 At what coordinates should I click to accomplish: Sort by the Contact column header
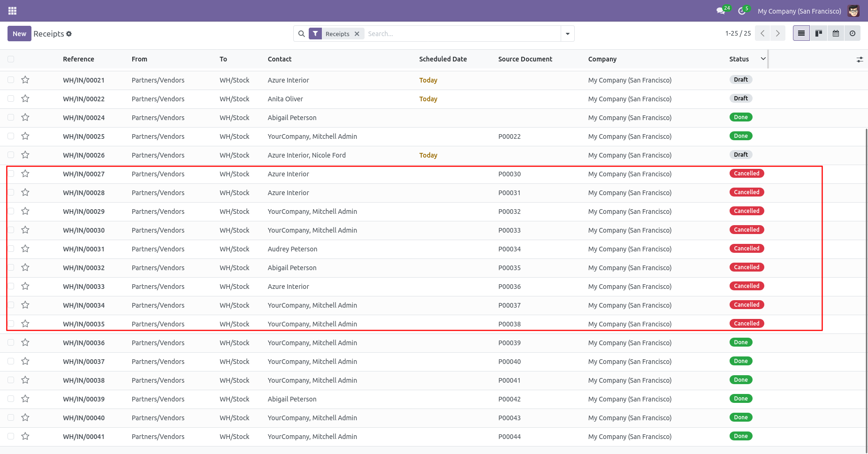point(280,59)
